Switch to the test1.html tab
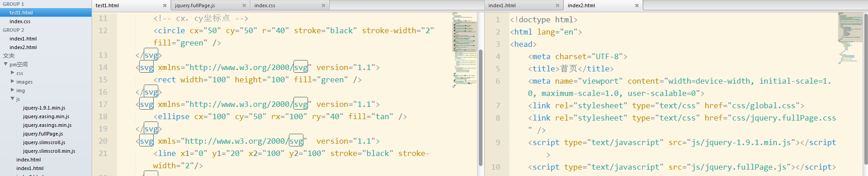This screenshot has height=176, width=868. [x=132, y=5]
